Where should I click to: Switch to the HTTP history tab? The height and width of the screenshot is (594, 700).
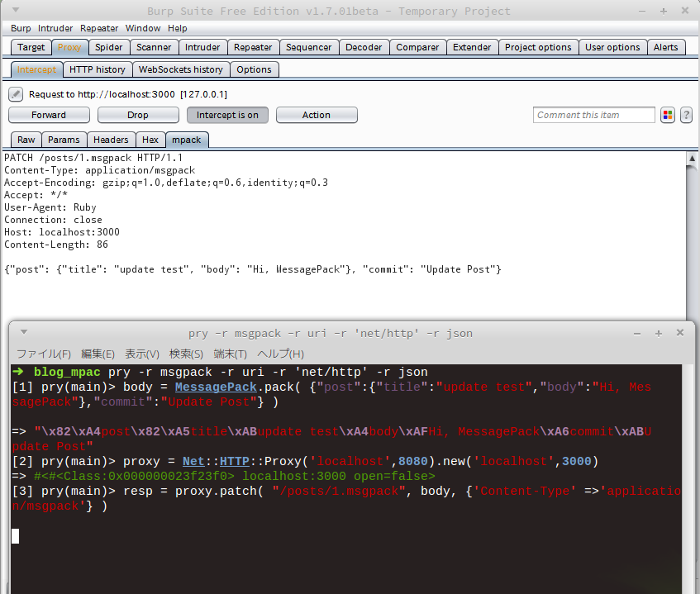coord(97,69)
